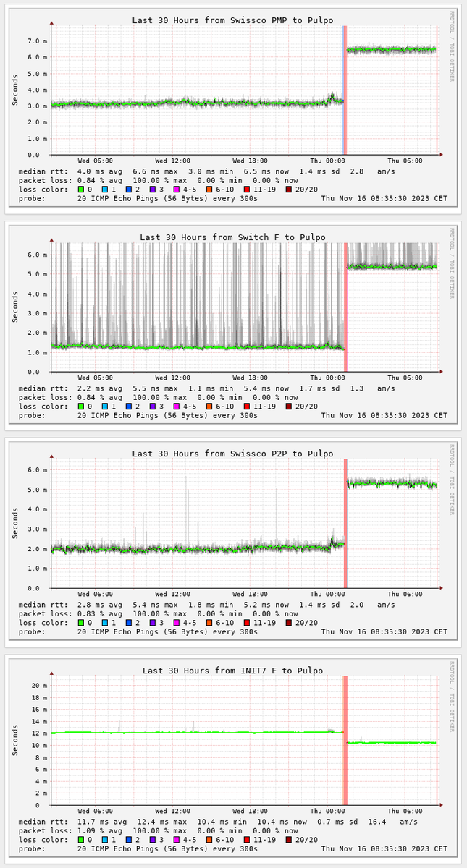Click green 0 loss swatch in Swissco P2P legend
The image size is (467, 868).
[81, 623]
